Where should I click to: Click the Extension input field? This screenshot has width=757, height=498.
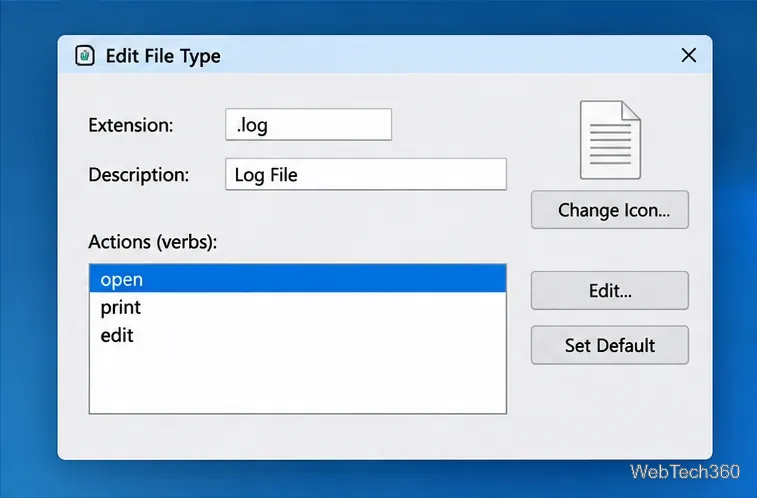308,124
